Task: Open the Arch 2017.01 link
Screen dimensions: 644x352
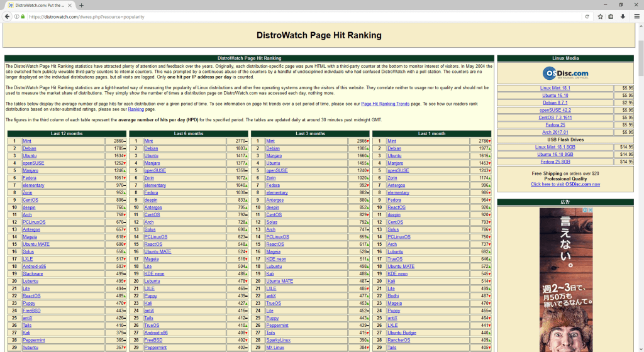Action: (555, 133)
